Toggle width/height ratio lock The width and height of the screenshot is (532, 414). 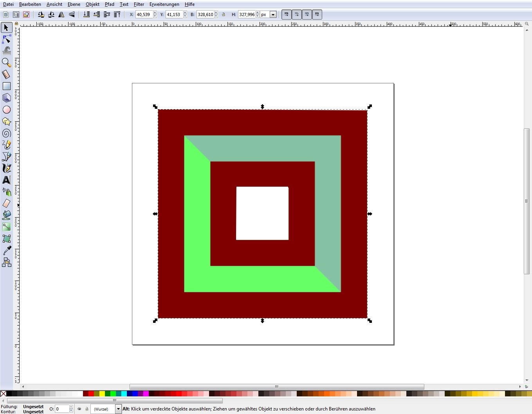point(224,14)
